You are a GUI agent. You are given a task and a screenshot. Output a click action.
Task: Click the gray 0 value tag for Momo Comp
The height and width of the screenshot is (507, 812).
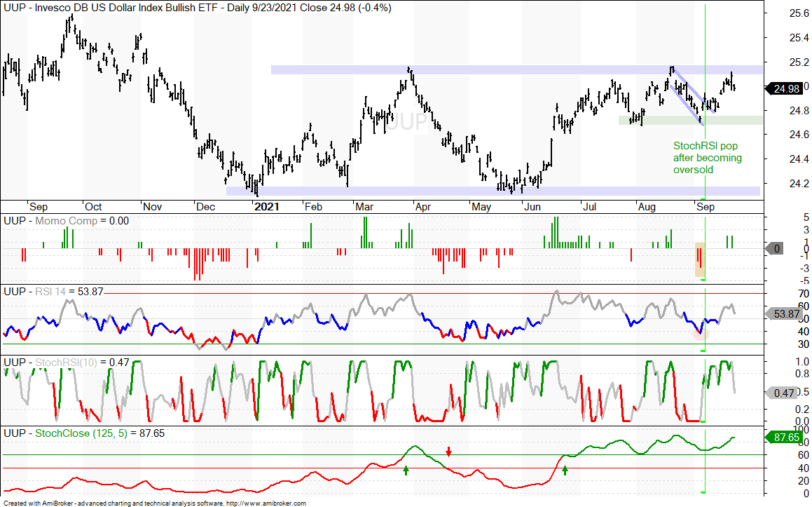(x=776, y=249)
